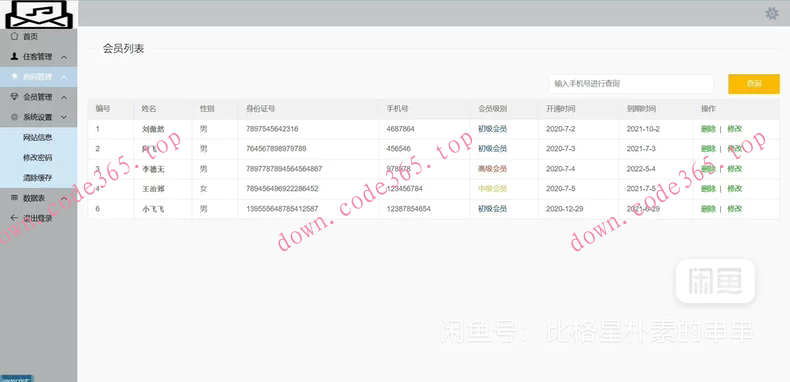Click the 初级会员 cell in 小飞飞's row
This screenshot has height=382, width=790.
(x=492, y=209)
